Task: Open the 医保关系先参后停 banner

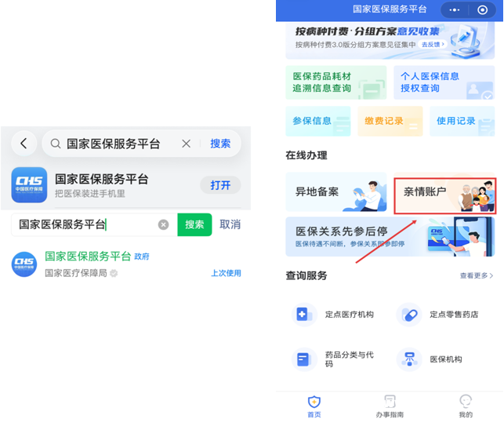Action: (x=390, y=236)
